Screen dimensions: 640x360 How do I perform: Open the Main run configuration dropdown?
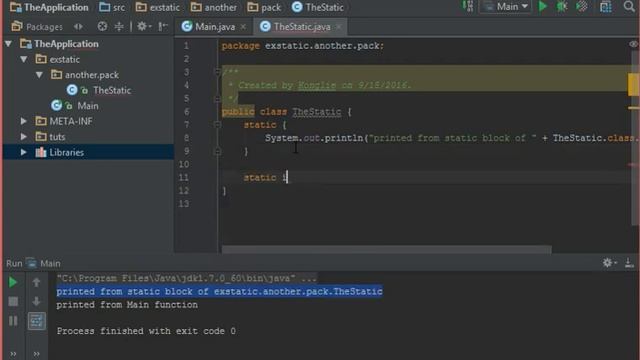pyautogui.click(x=506, y=7)
